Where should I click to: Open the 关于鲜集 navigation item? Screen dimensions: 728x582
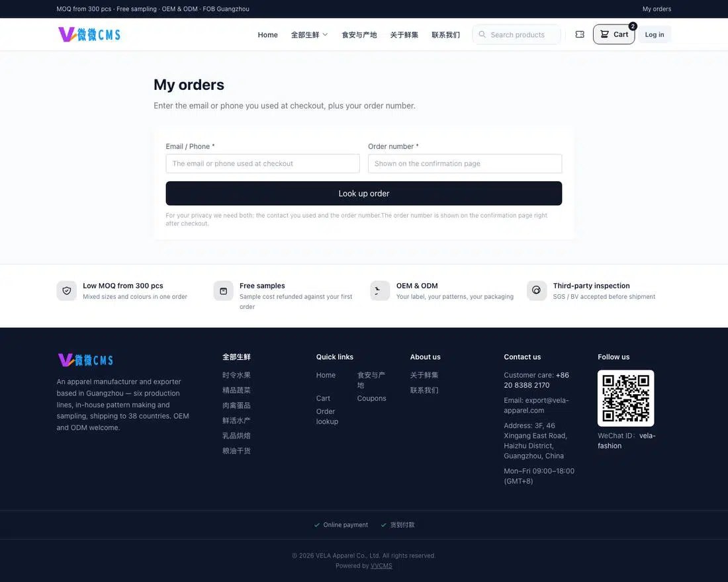tap(404, 35)
